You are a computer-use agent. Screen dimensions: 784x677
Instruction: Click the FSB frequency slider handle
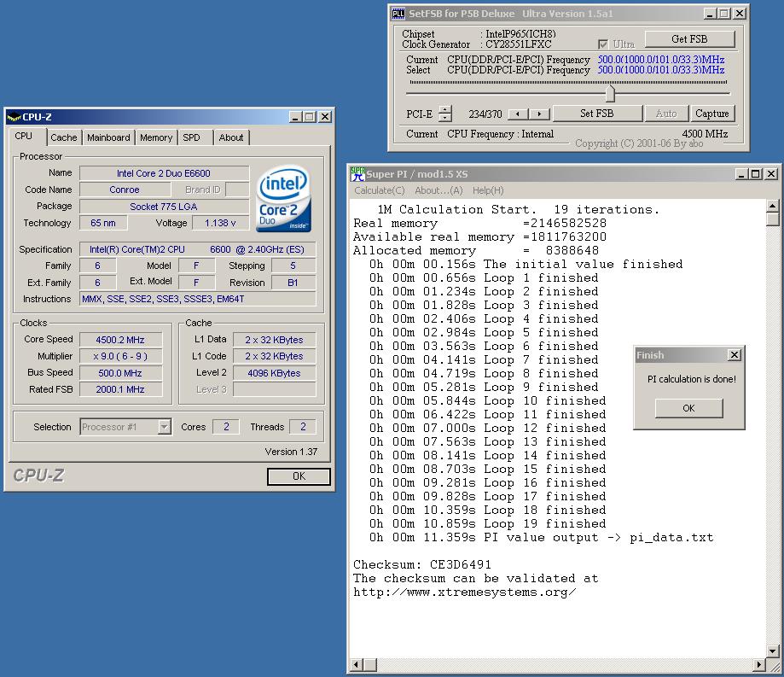610,92
